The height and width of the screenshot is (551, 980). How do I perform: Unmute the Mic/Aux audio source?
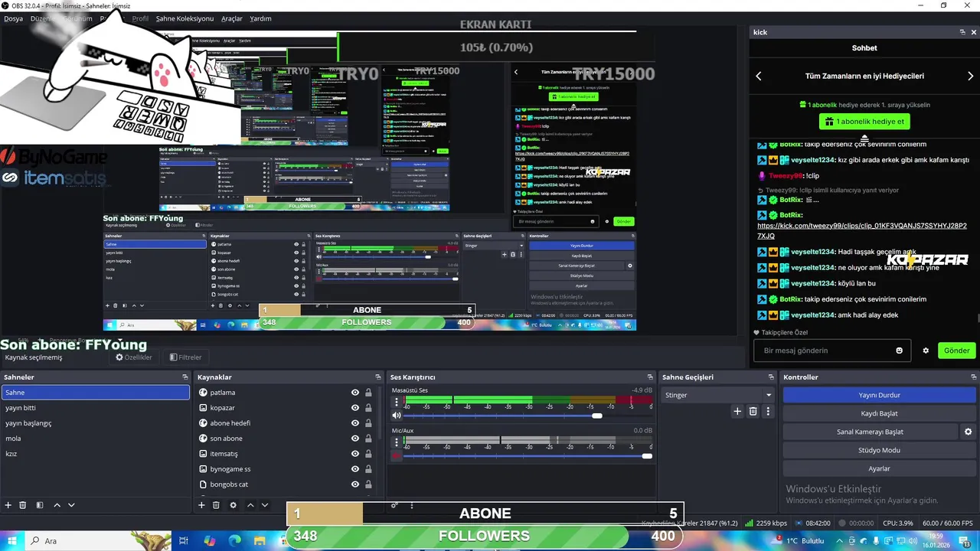click(x=397, y=456)
